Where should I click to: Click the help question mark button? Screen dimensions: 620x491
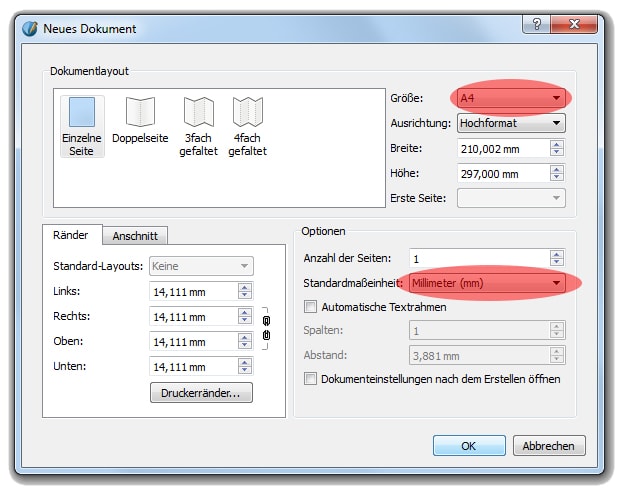pos(535,27)
